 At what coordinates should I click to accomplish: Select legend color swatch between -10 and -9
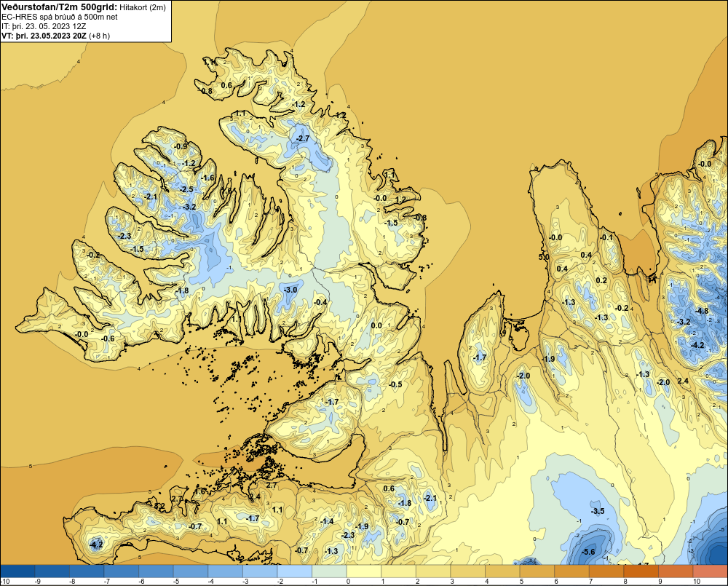click(x=17, y=571)
